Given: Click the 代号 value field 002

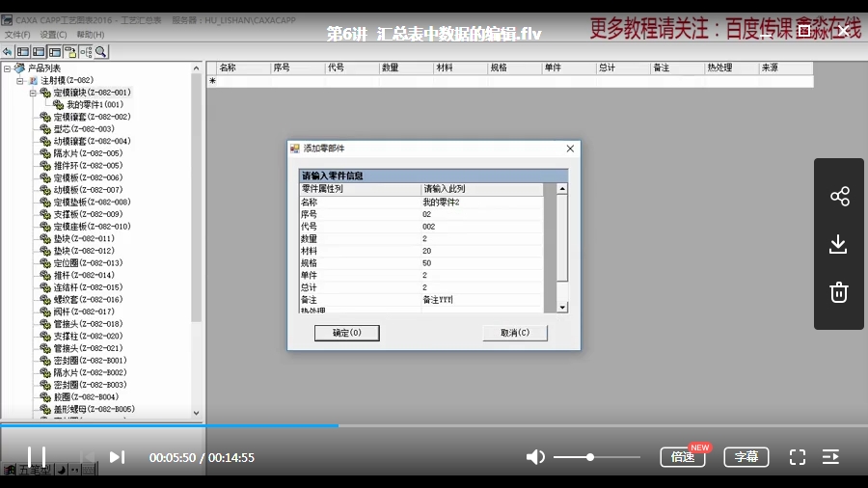Looking at the screenshot, I should (481, 227).
